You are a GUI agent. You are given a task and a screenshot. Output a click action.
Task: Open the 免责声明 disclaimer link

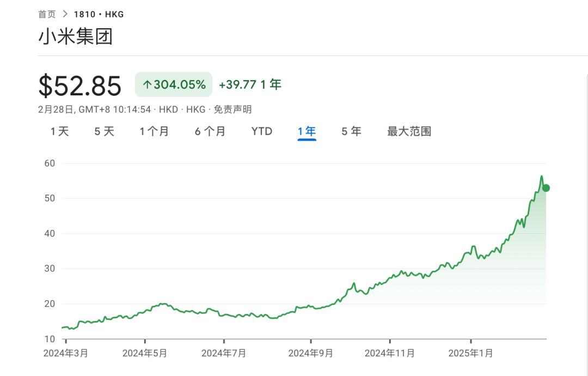pyautogui.click(x=232, y=110)
